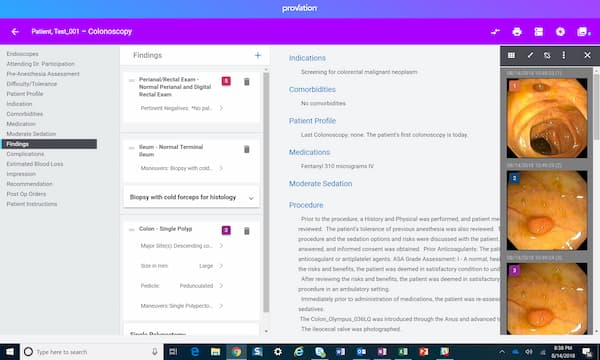
Task: Select Comorbidities in sidebar
Action: coord(25,114)
